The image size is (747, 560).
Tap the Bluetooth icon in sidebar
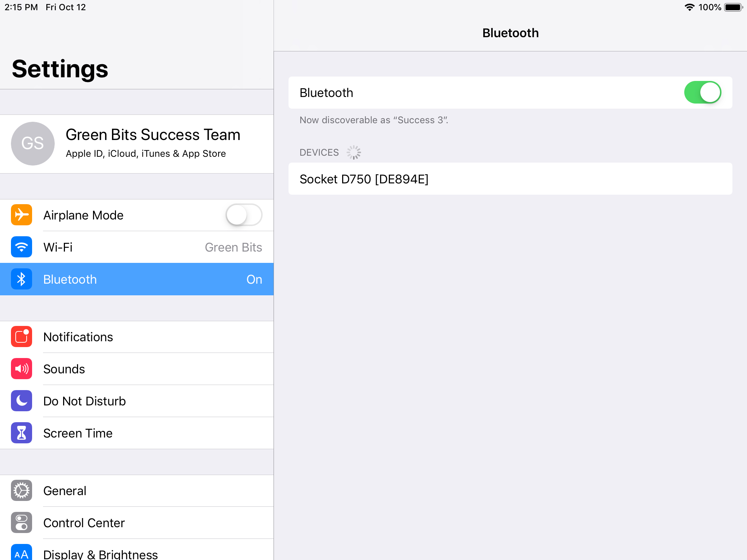pyautogui.click(x=22, y=279)
